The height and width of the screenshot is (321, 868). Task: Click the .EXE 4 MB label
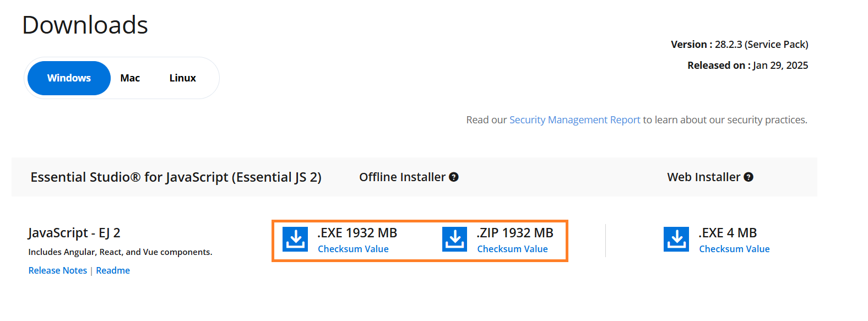tap(728, 233)
